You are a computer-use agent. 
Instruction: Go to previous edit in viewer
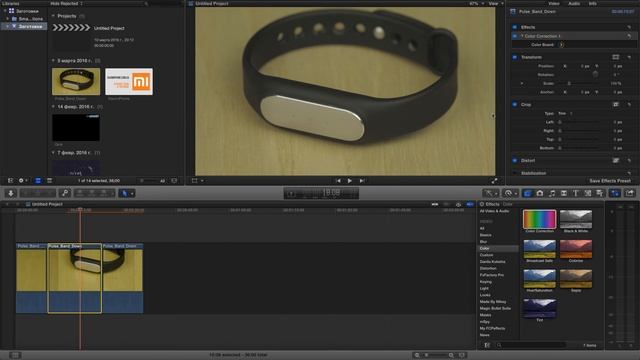click(x=338, y=180)
